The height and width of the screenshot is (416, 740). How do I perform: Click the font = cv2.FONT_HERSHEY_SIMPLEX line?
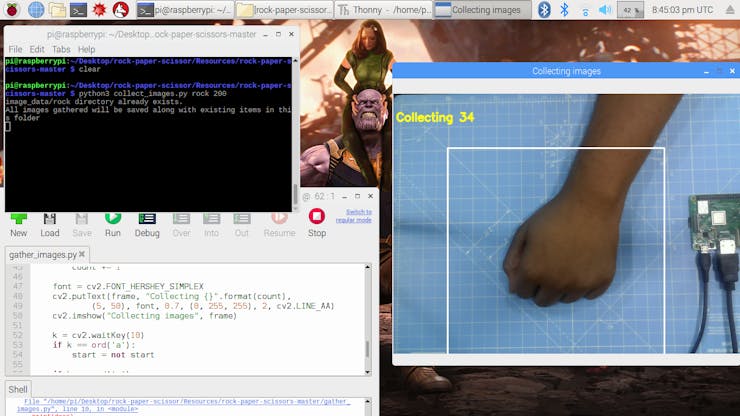128,287
